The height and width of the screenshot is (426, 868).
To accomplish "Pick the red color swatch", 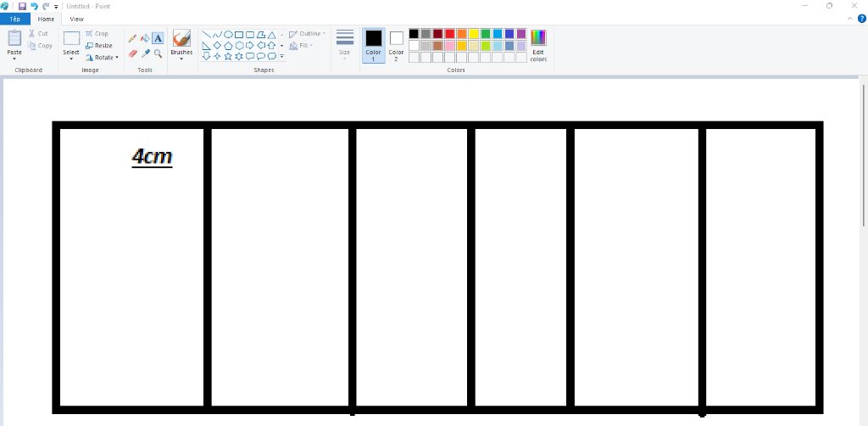I will click(x=450, y=34).
